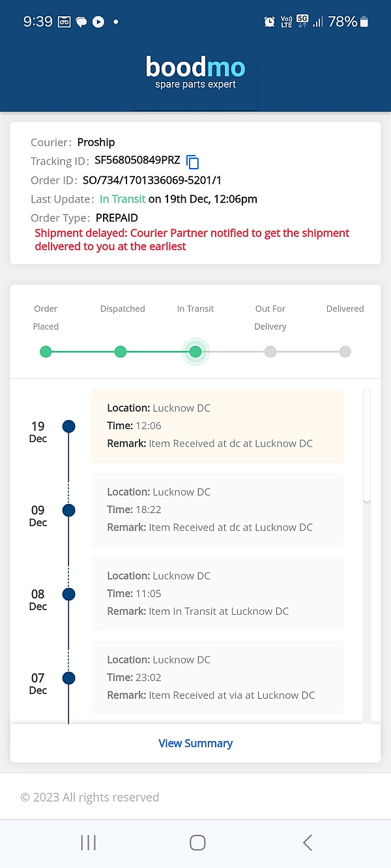Tap the Delivered progress dot

[345, 352]
